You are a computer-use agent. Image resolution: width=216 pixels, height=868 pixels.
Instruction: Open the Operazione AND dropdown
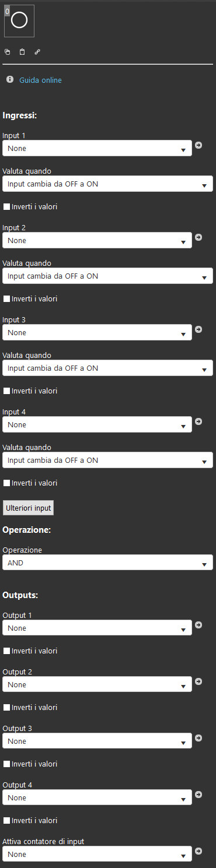click(107, 562)
